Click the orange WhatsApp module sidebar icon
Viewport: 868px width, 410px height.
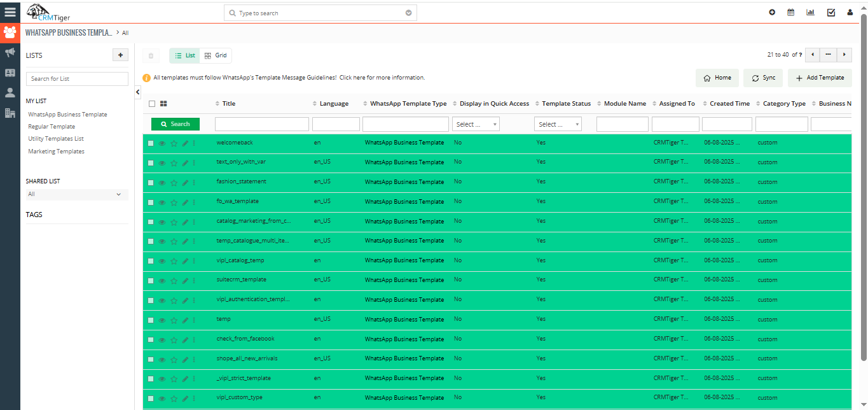click(10, 32)
